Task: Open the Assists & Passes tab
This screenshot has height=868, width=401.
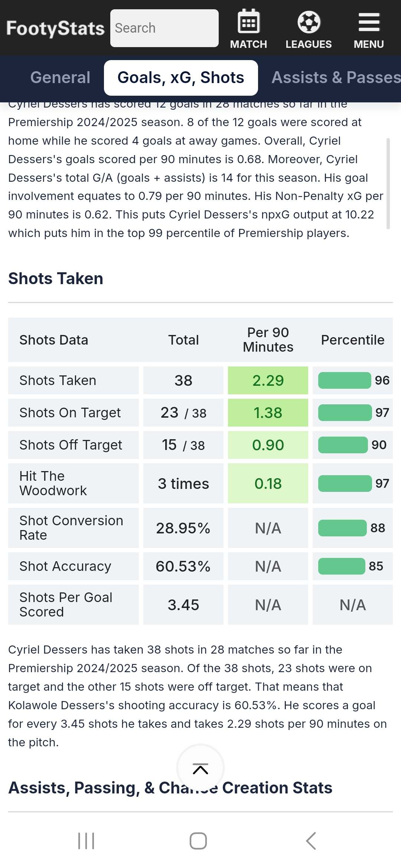Action: (x=336, y=78)
